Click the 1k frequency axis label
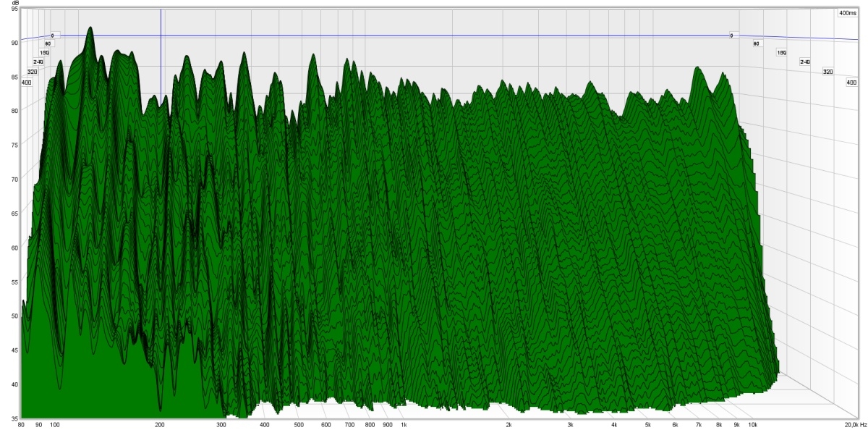Image resolution: width=868 pixels, height=430 pixels. coord(404,425)
